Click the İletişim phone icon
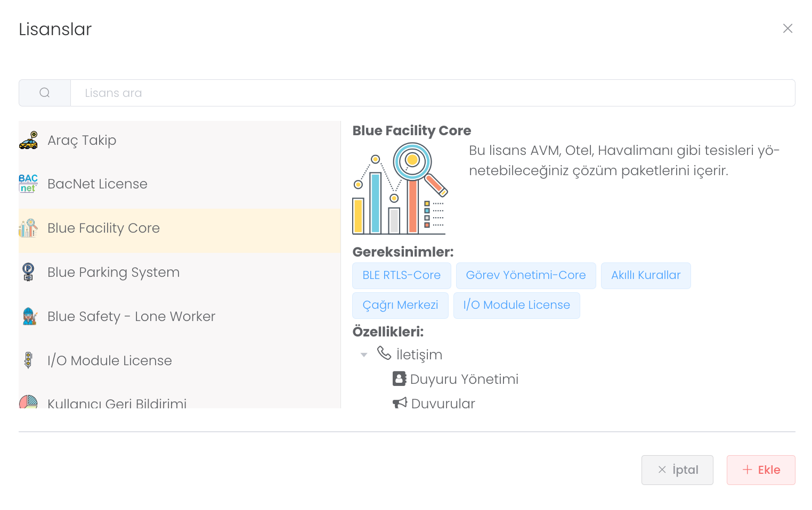Viewport: 812px width, 510px height. (384, 353)
